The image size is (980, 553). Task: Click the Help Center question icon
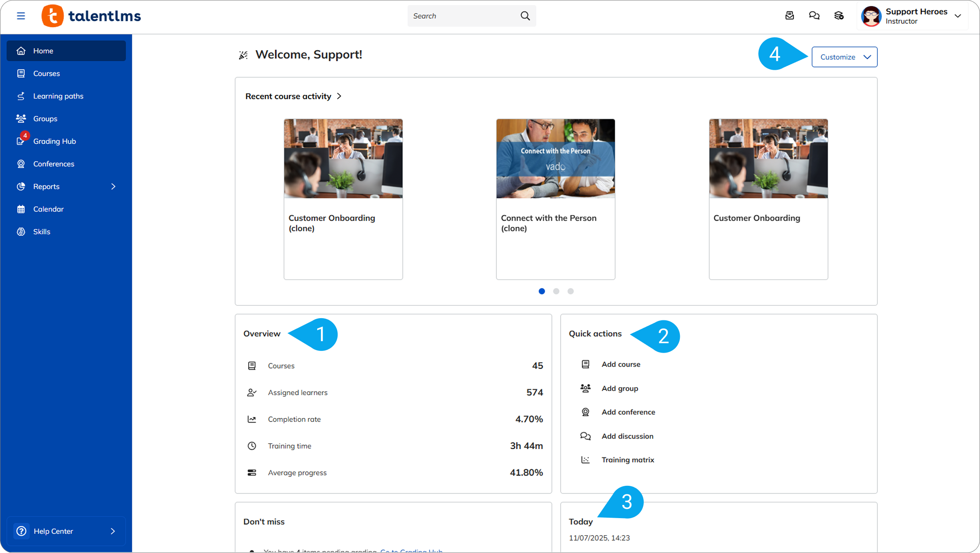click(x=21, y=531)
